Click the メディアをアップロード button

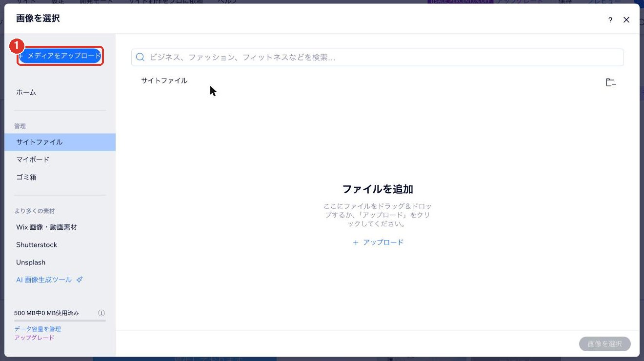point(60,56)
